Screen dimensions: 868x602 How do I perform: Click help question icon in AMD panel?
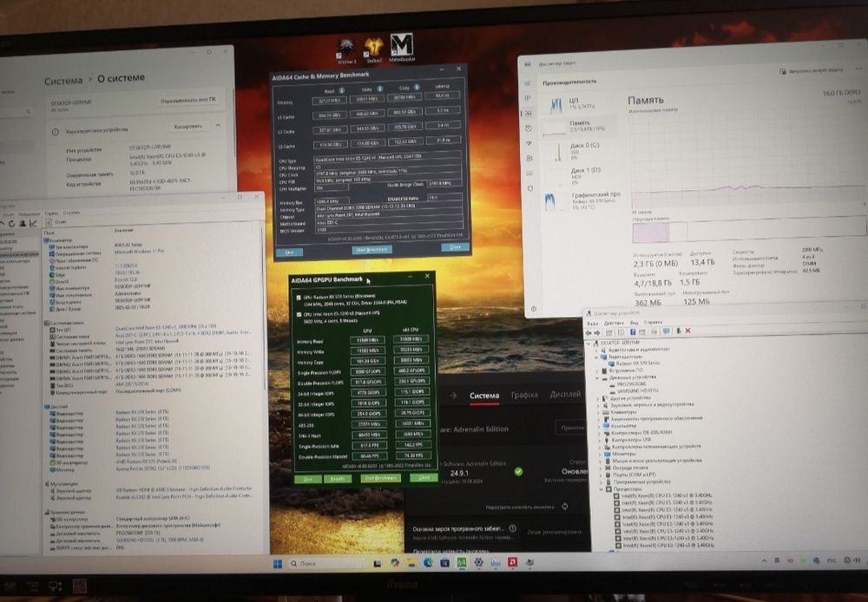(x=513, y=528)
